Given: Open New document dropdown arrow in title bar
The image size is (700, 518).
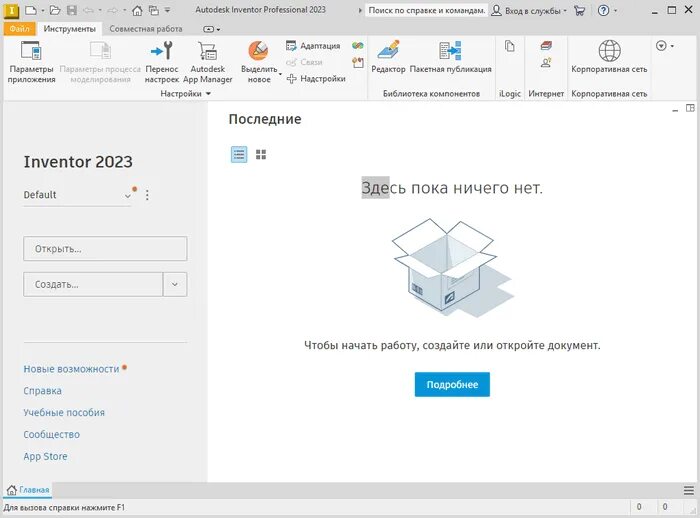Looking at the screenshot, I should tap(42, 10).
